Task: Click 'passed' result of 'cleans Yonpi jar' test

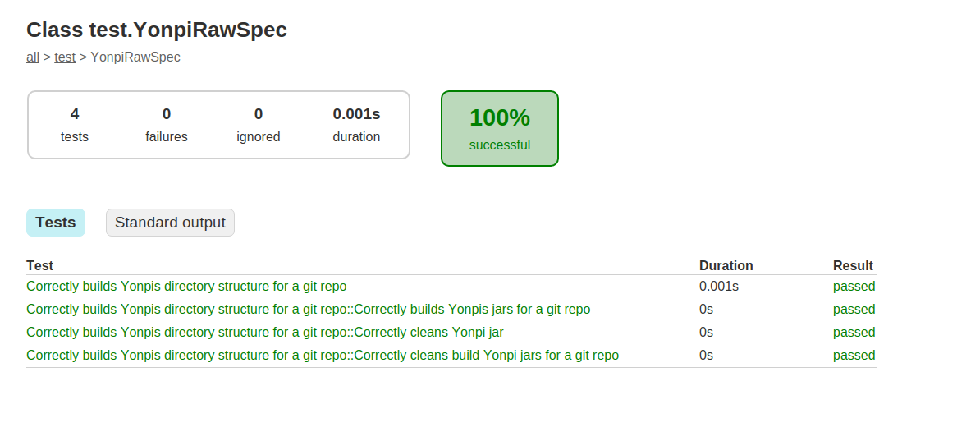Action: click(854, 332)
